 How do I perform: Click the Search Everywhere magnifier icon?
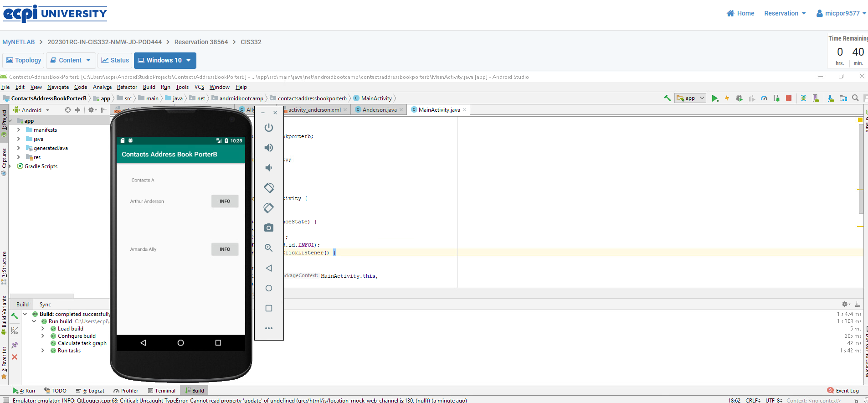(856, 98)
